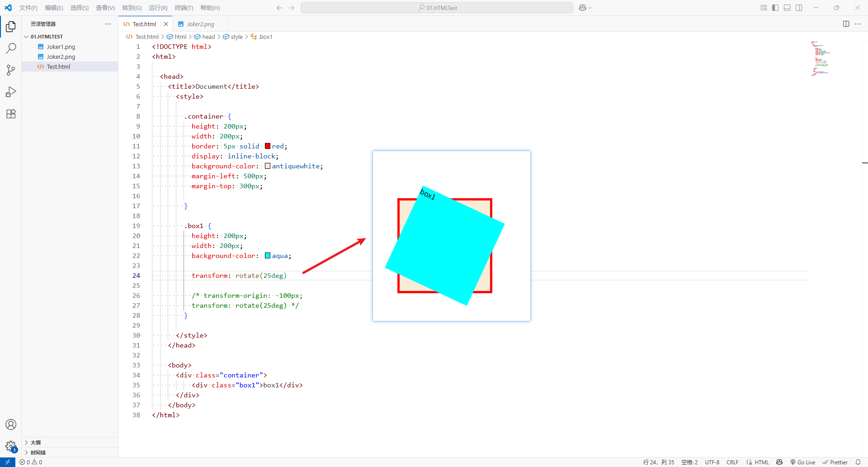Open the Accounts menu icon
This screenshot has width=868, height=467.
11,424
